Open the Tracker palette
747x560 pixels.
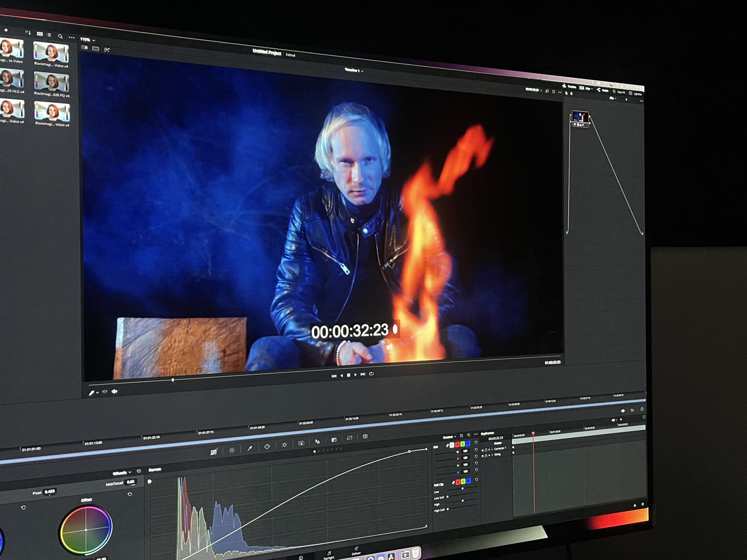(x=284, y=444)
